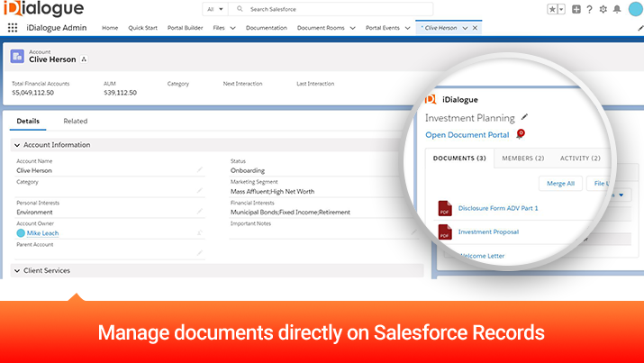Image resolution: width=644 pixels, height=363 pixels.
Task: Select the Activity (2) tab
Action: tap(580, 159)
